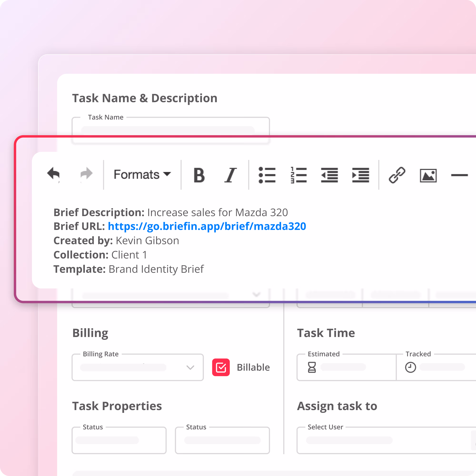
Task: Insert an image into description
Action: click(428, 176)
